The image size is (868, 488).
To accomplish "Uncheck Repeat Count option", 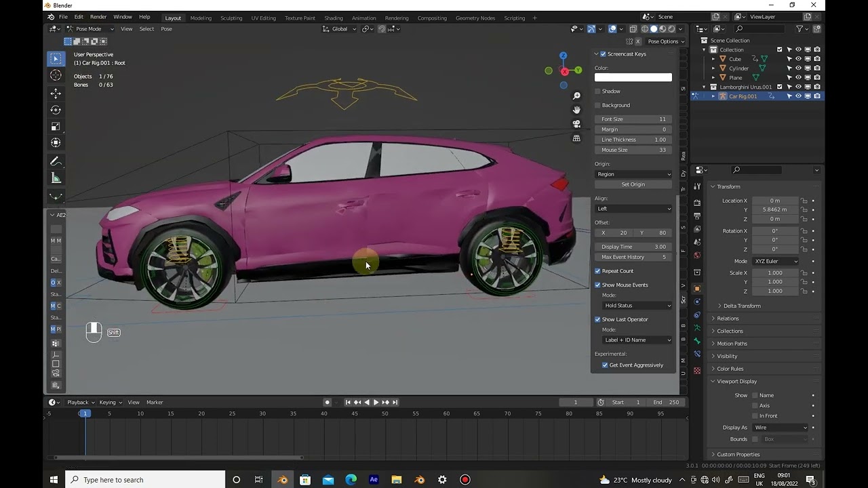I will pos(597,271).
